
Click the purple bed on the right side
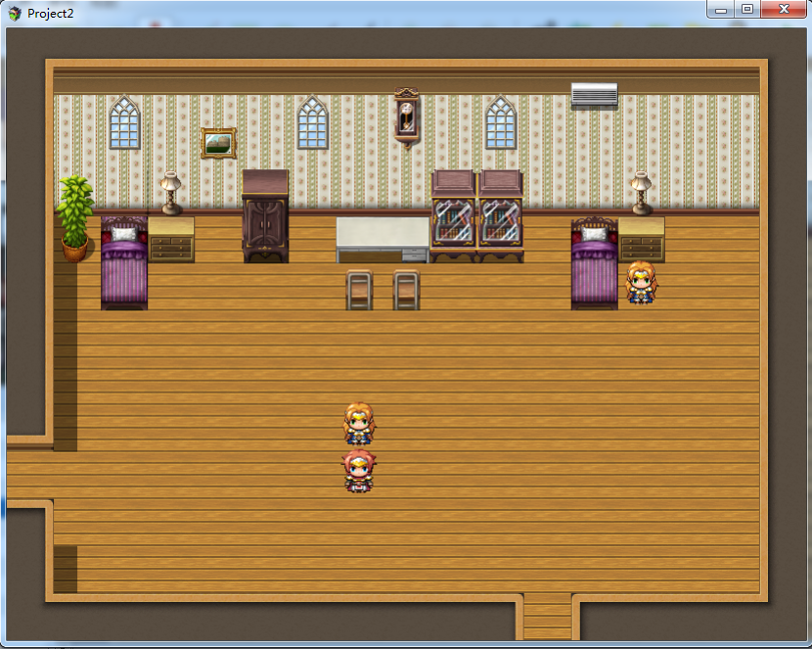click(x=595, y=263)
